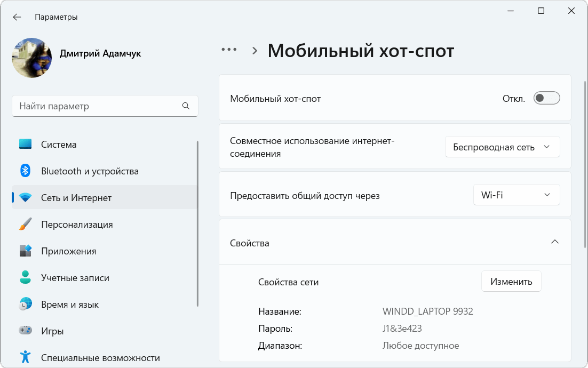Viewport: 588px width, 368px height.
Task: Click the Приложения apps icon
Action: coord(25,251)
